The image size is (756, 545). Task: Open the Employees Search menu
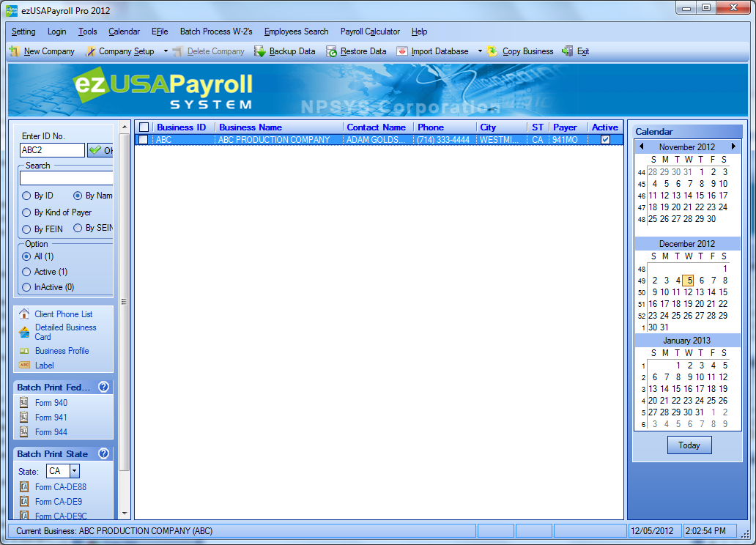pyautogui.click(x=296, y=31)
